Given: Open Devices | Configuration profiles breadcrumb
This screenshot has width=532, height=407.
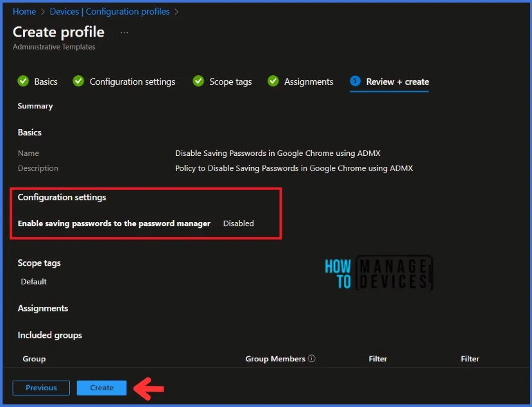Looking at the screenshot, I should [110, 12].
